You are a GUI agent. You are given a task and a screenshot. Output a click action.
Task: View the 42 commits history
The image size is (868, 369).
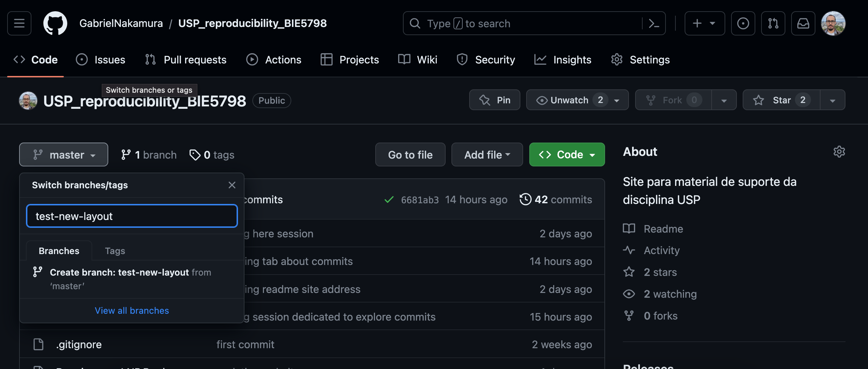click(556, 200)
